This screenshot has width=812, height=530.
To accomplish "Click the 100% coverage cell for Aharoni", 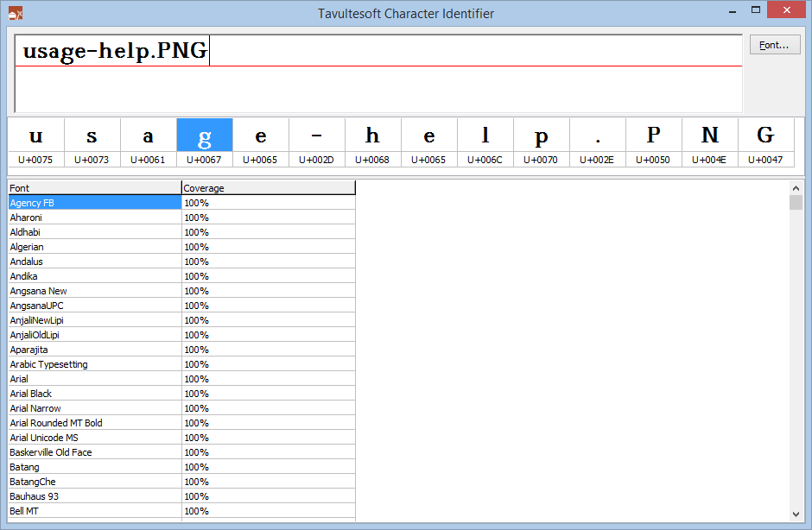I will click(x=269, y=218).
